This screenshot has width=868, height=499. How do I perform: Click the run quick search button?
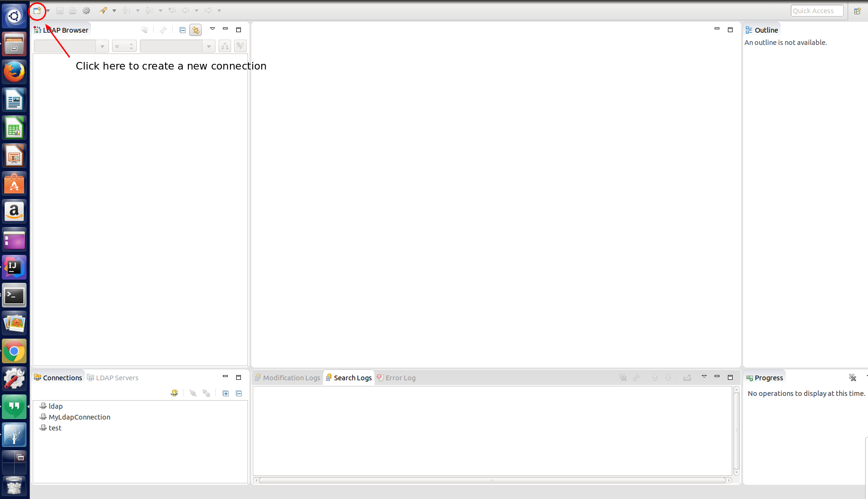tap(240, 46)
